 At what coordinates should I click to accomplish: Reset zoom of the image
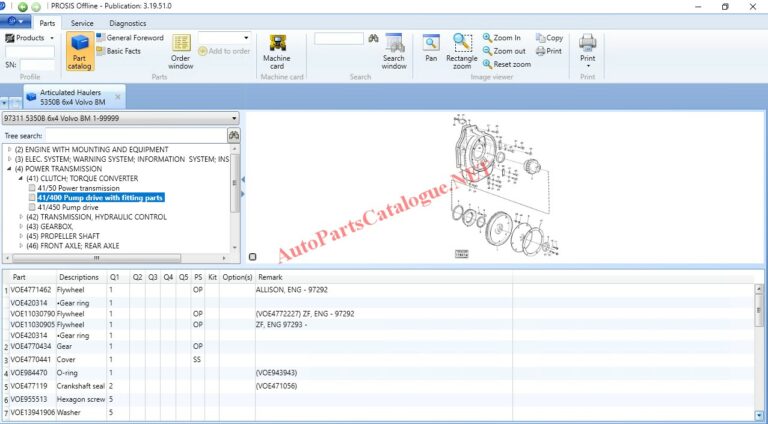coord(506,64)
